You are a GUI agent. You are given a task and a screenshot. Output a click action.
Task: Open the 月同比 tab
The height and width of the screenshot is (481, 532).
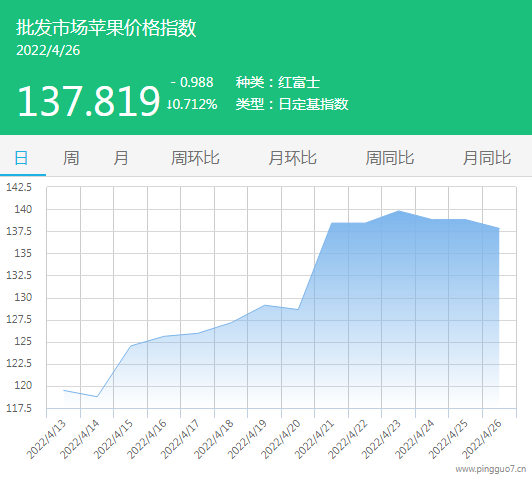click(x=487, y=158)
